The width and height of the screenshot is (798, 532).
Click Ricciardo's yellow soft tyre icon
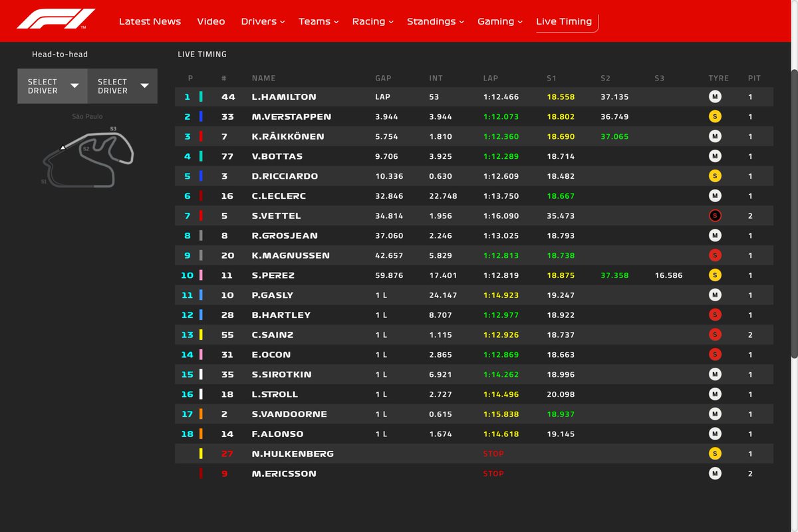tap(715, 176)
